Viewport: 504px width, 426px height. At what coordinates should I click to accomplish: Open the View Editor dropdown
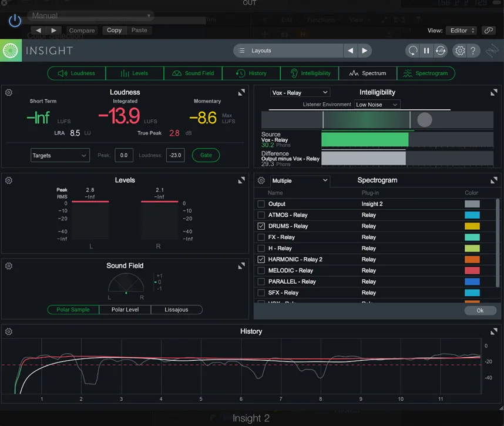pyautogui.click(x=461, y=30)
